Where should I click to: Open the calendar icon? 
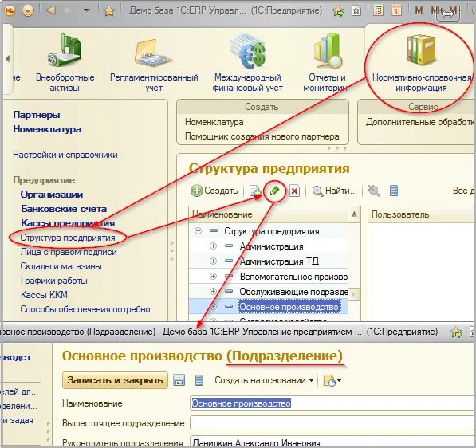tap(396, 10)
